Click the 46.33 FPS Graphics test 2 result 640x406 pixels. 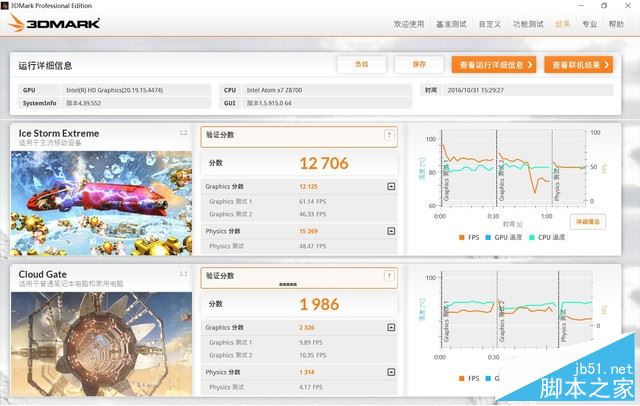[312, 214]
